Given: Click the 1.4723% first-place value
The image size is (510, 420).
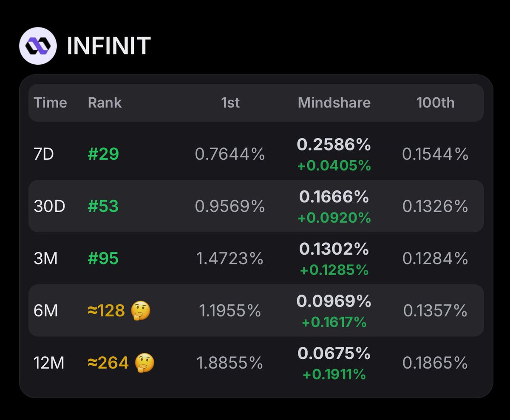Looking at the screenshot, I should click(230, 258).
